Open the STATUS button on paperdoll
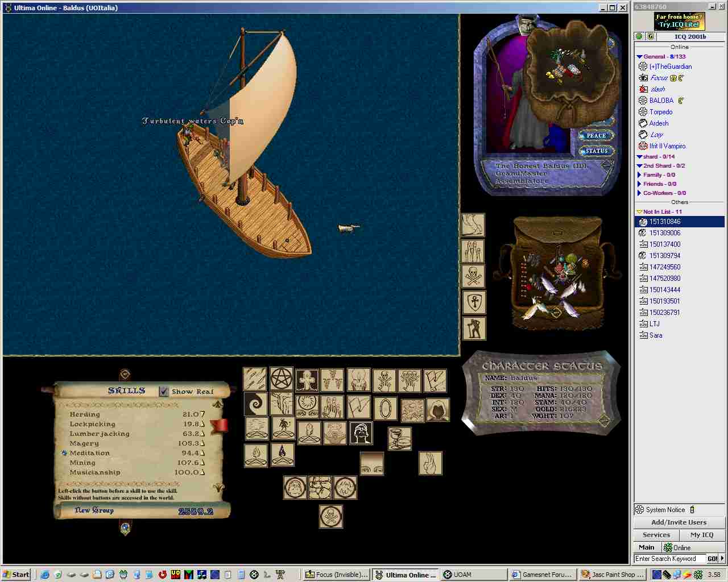Screen dimensions: 728x582 597,151
